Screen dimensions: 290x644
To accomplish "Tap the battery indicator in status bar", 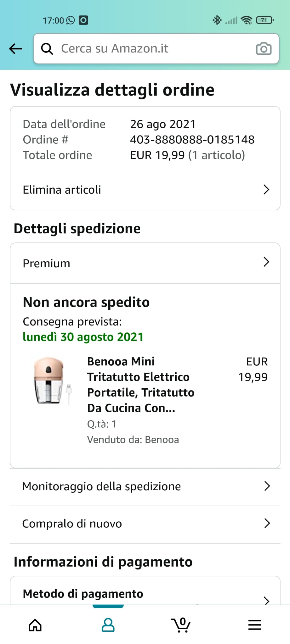I will [265, 20].
